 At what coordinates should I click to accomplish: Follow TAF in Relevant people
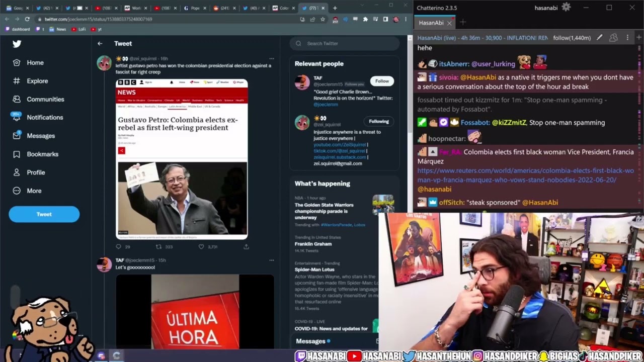point(382,81)
